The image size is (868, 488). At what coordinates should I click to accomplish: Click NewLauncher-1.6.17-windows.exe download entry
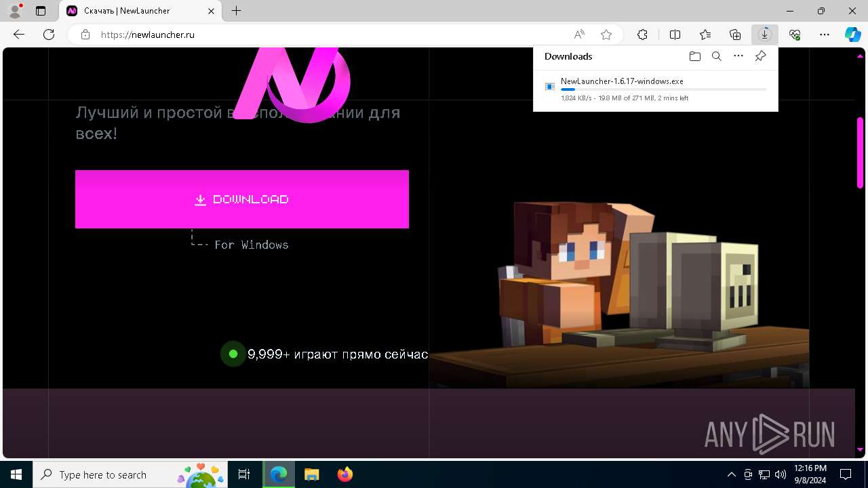coord(655,89)
